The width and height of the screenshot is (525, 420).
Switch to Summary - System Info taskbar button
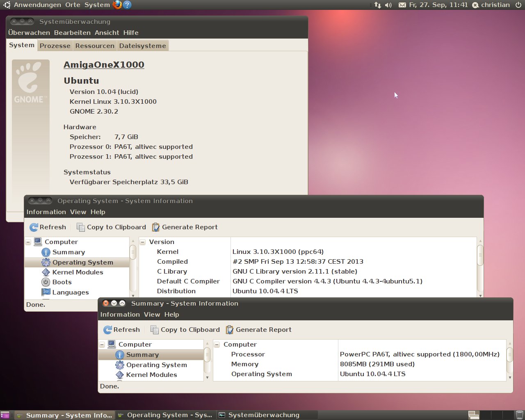[x=64, y=415]
